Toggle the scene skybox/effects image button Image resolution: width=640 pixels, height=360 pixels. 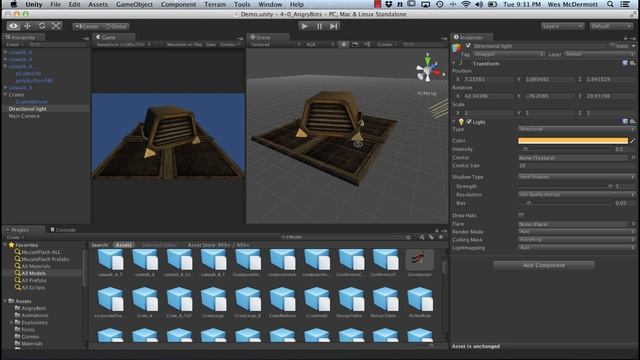(x=355, y=44)
